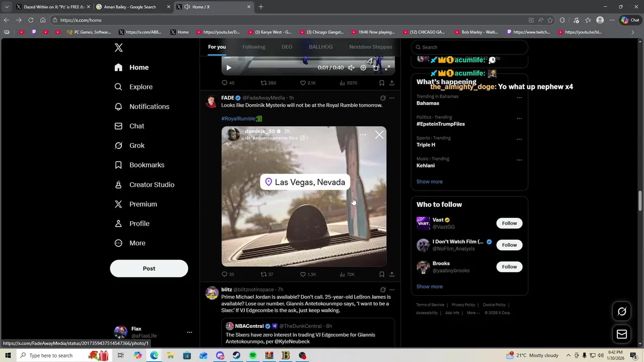Screen dimensions: 644x362
Task: Follow the Brooks account
Action: point(509,267)
